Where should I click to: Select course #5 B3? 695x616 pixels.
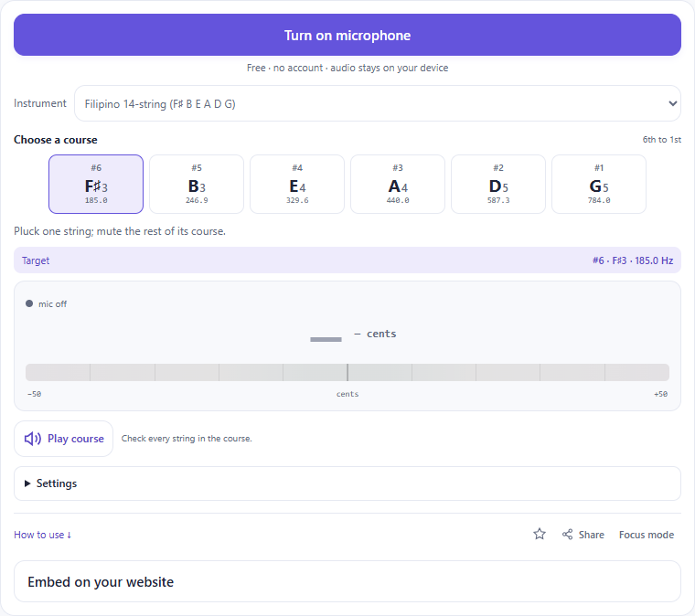[197, 185]
